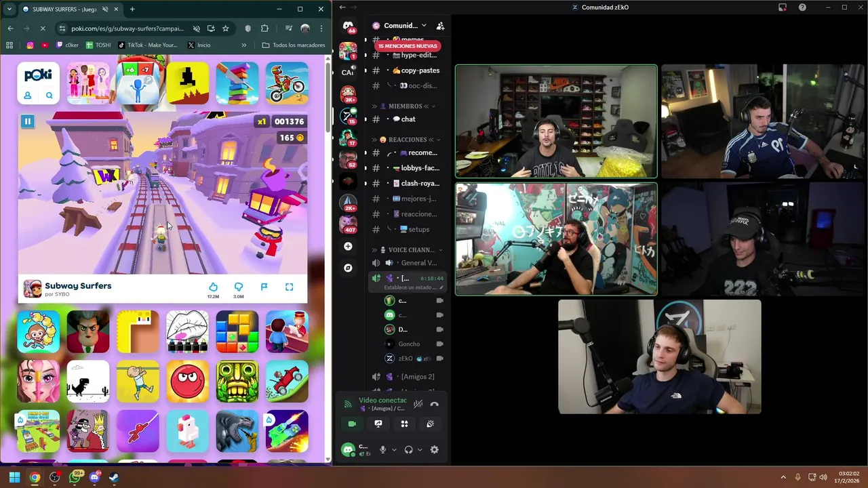Open Discord user settings gear
Image resolution: width=868 pixels, height=488 pixels.
(434, 450)
